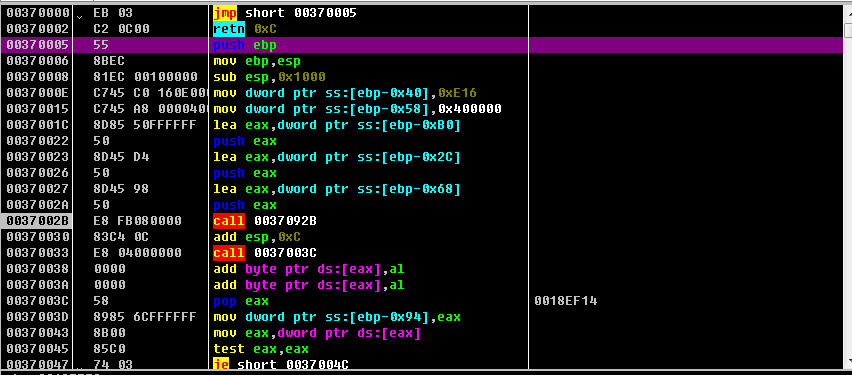Screen dimensions: 852x375
Task: Click mov ebp,esp instruction
Action: [x=258, y=61]
